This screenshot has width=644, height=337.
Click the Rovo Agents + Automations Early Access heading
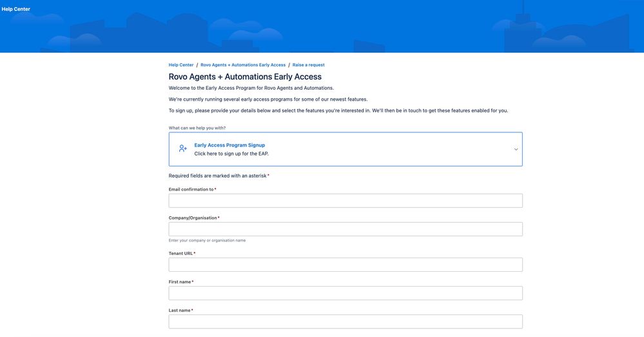pos(245,77)
